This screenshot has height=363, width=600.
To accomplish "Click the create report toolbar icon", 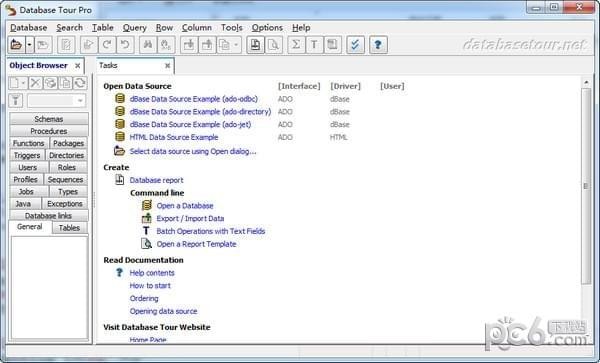I will coord(255,45).
